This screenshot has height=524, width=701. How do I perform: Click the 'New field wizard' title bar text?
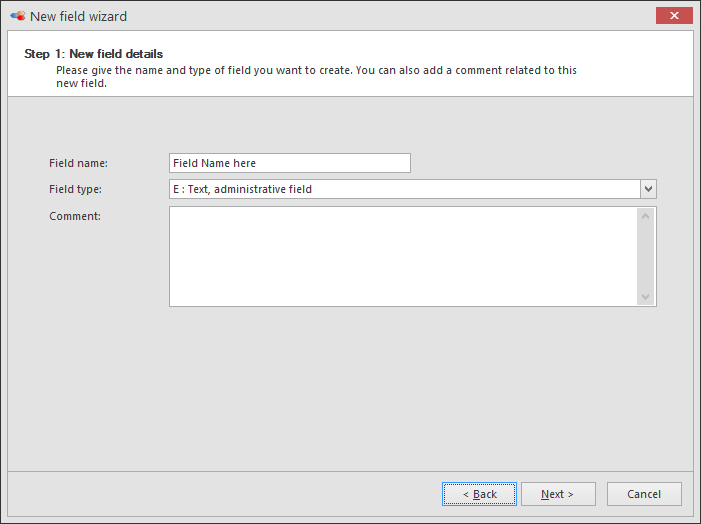(79, 16)
